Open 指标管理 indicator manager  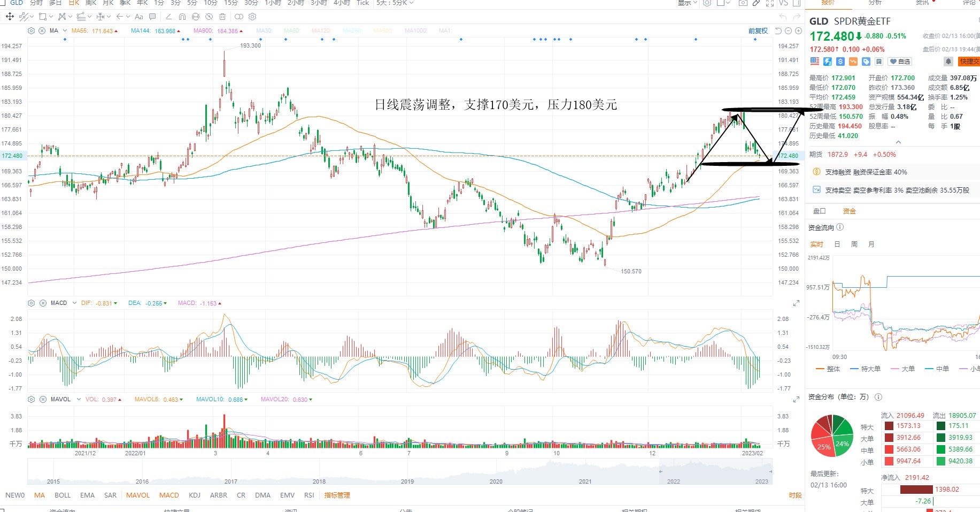point(337,495)
